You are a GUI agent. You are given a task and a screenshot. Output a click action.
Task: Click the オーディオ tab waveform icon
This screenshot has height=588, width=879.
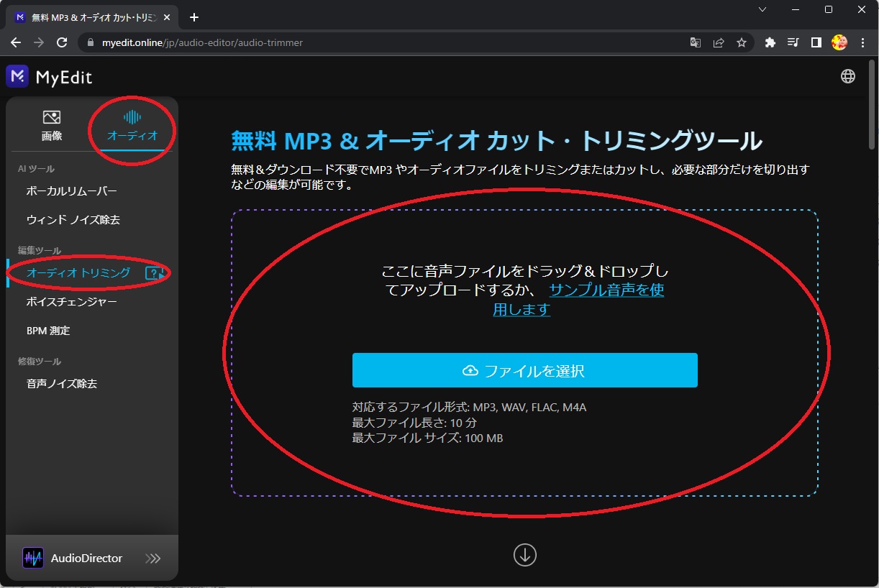click(x=132, y=117)
